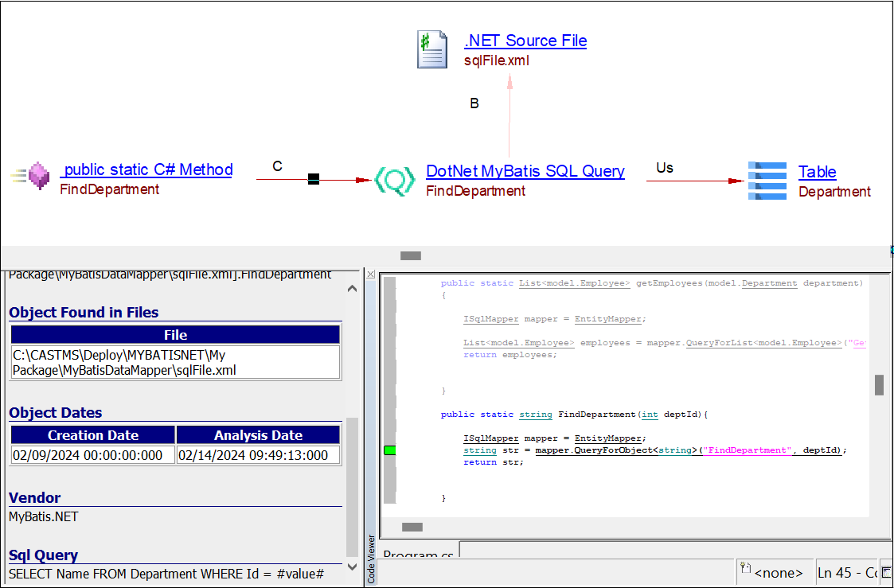Click the MyBatis SQL Query node icon
Screen dimensions: 894x588
tap(394, 180)
